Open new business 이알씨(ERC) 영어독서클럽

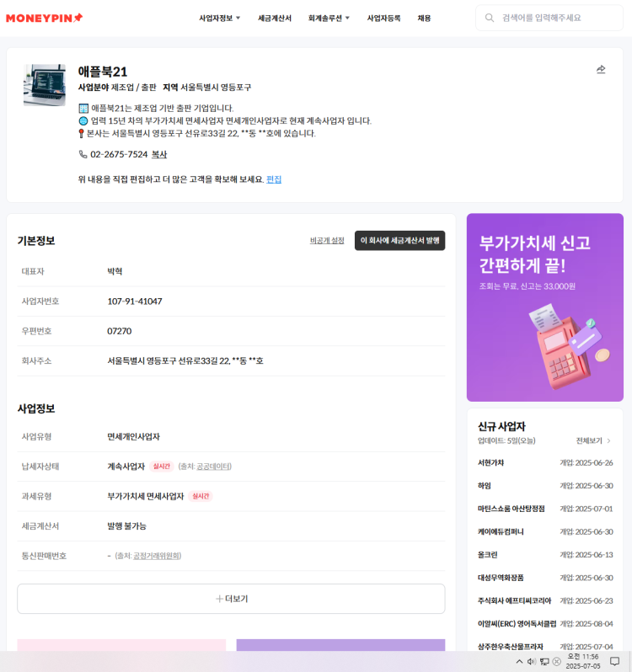click(x=517, y=623)
